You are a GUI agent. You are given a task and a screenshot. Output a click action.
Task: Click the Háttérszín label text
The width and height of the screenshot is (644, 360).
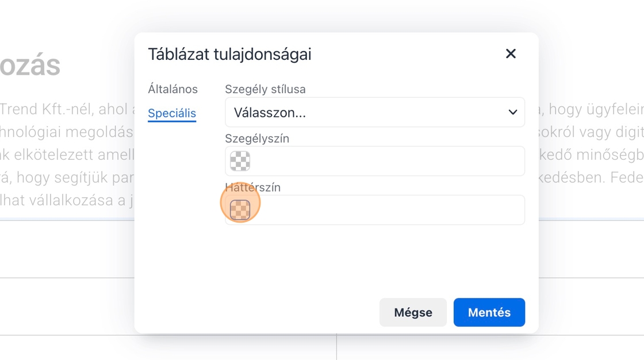[253, 187]
